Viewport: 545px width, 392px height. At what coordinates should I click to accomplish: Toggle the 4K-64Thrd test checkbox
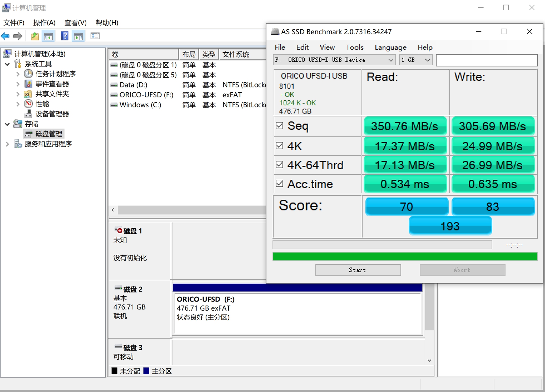(x=279, y=165)
